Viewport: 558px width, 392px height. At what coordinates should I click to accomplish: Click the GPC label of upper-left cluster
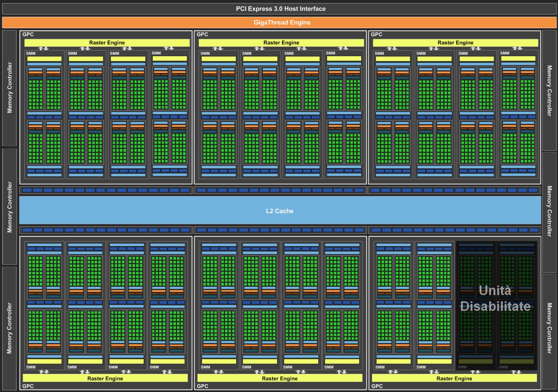tap(28, 34)
